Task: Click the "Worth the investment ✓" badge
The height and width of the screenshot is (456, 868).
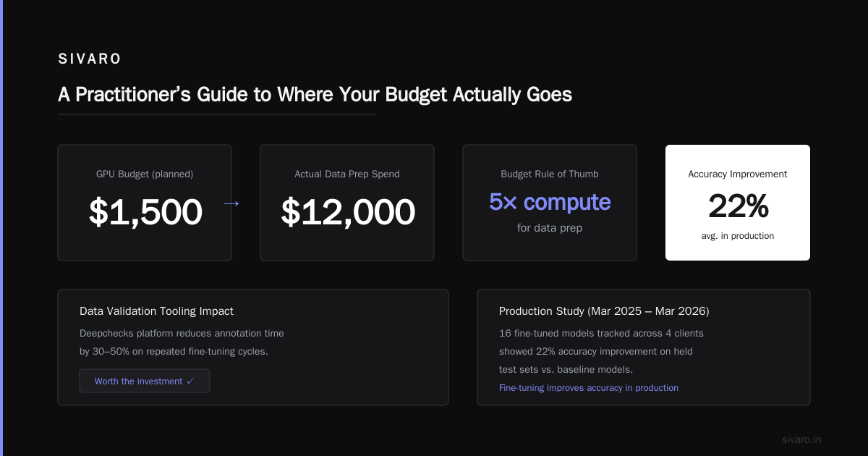Action: tap(145, 381)
